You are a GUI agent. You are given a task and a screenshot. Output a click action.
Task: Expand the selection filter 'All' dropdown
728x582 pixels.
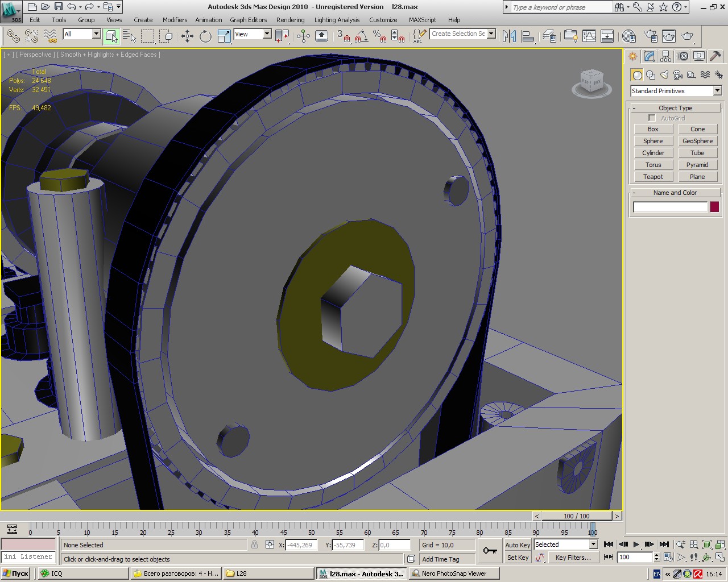tap(96, 34)
